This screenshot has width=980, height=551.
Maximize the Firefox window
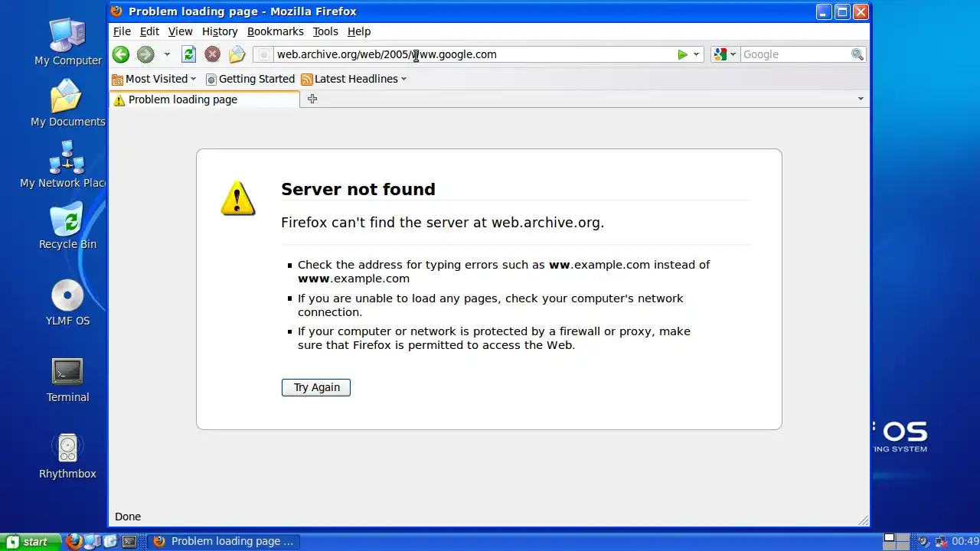click(x=842, y=11)
